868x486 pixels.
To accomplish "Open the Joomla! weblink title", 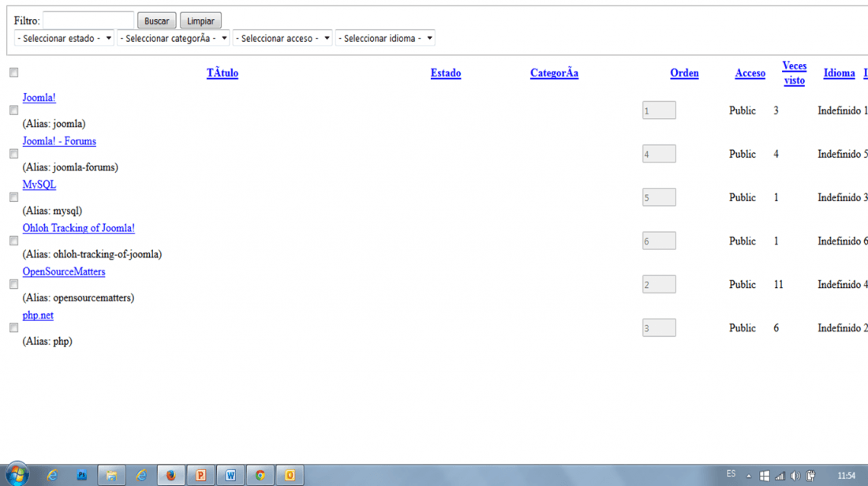I will (x=39, y=97).
